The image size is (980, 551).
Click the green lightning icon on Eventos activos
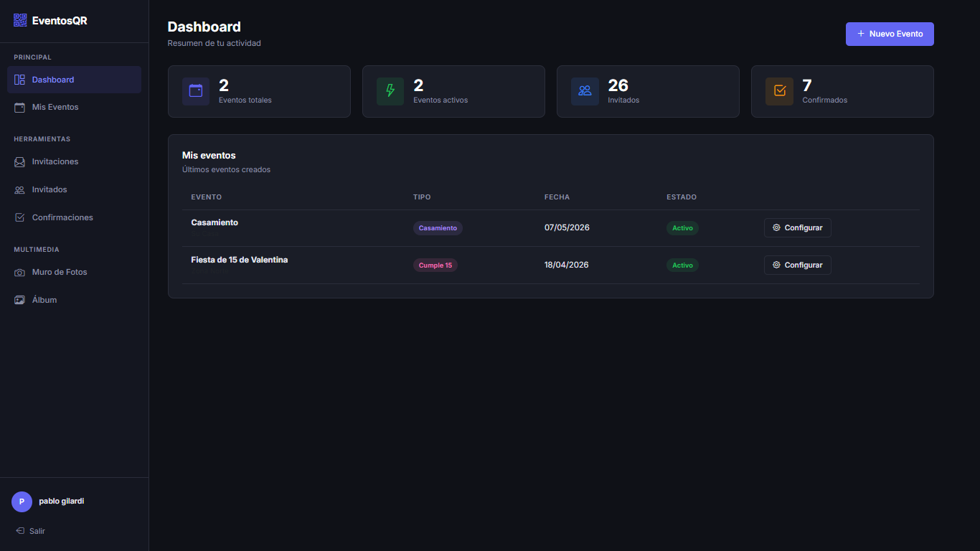click(x=390, y=91)
